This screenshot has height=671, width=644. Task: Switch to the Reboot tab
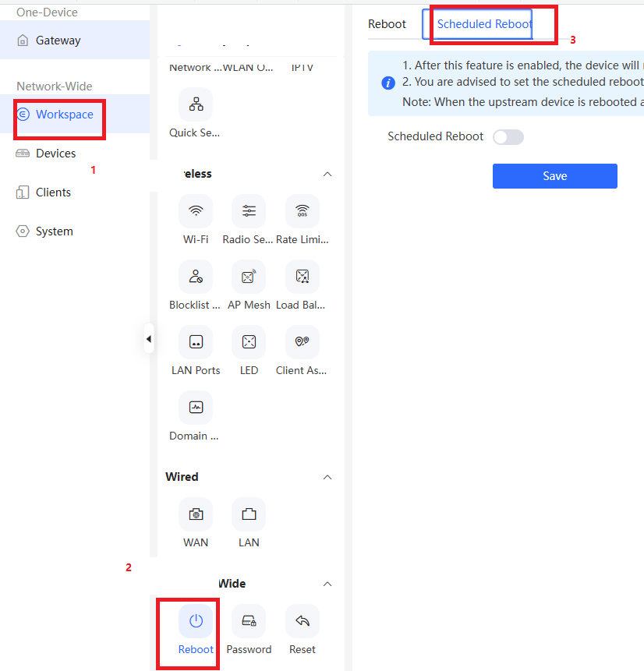(x=387, y=24)
